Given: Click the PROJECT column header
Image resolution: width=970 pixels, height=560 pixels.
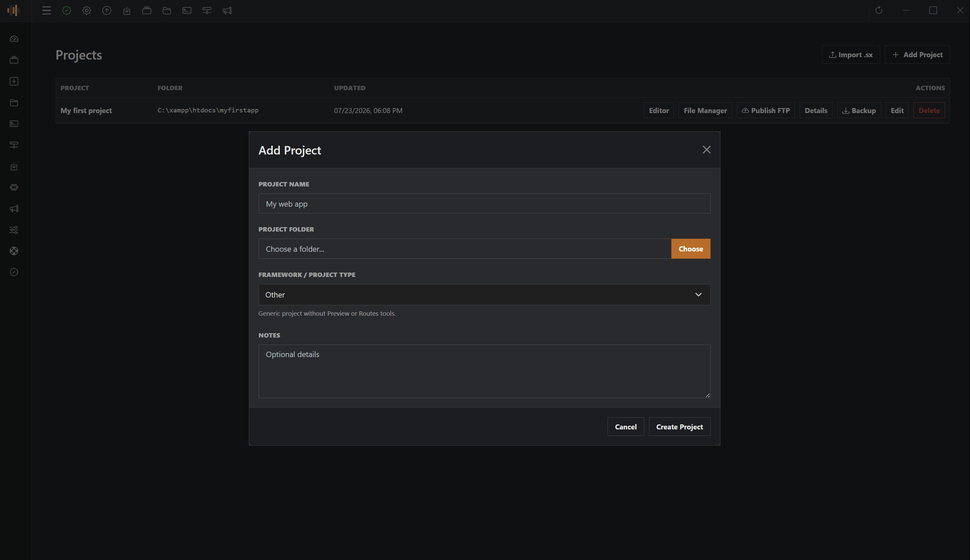Looking at the screenshot, I should [x=75, y=88].
